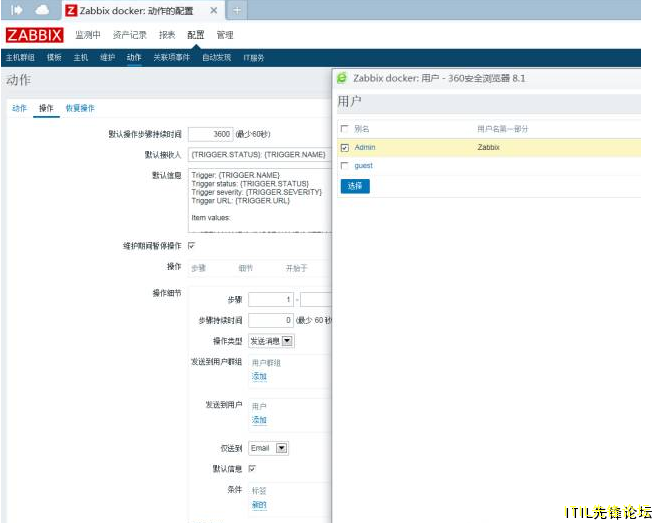Click the ZABBIX logo
This screenshot has height=523, width=652.
35,35
